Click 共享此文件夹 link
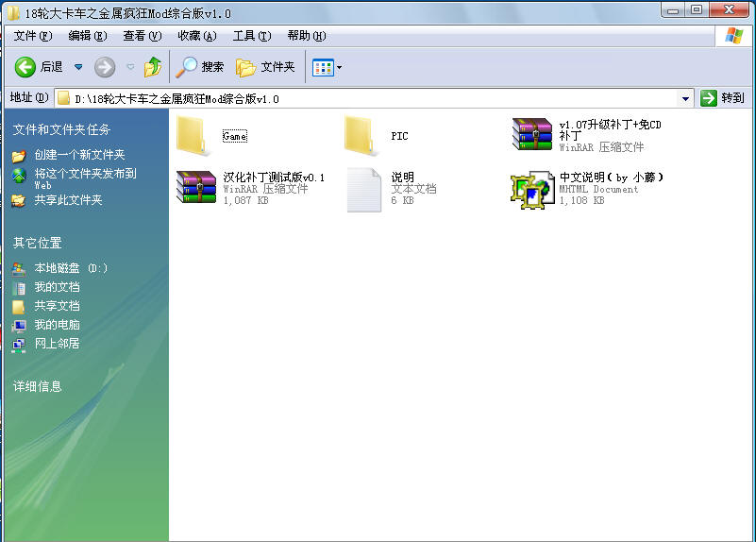 (x=68, y=200)
